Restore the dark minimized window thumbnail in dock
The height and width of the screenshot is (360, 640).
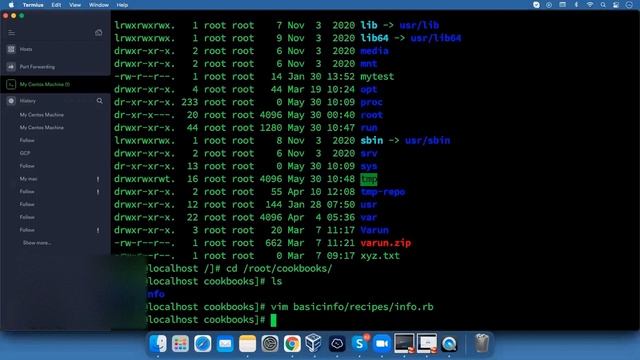pyautogui.click(x=404, y=343)
